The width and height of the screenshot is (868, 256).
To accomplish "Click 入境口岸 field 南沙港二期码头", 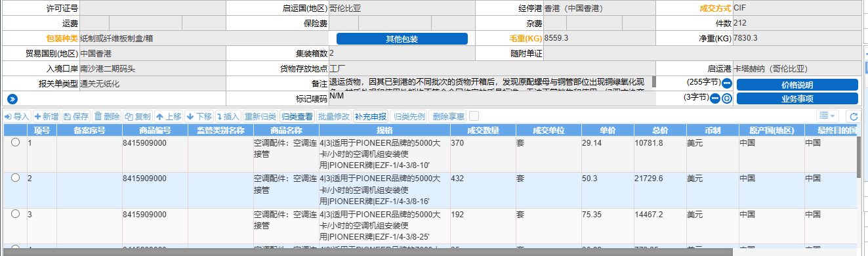I will point(152,69).
